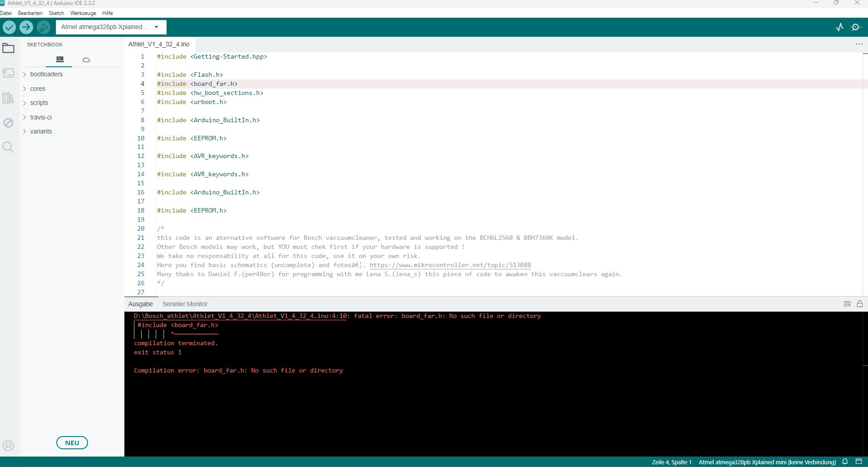Open the Library Manager sidebar icon
This screenshot has height=467, width=868.
[x=9, y=98]
